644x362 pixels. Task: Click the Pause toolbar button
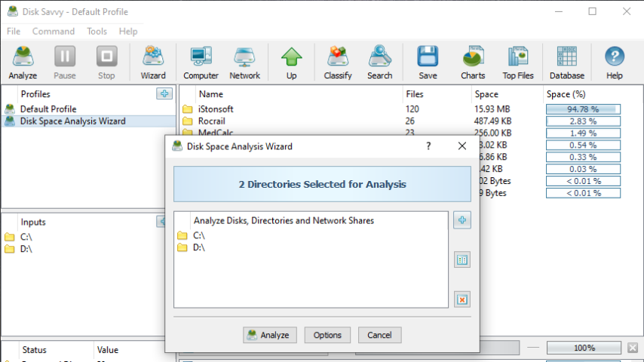[x=65, y=63]
